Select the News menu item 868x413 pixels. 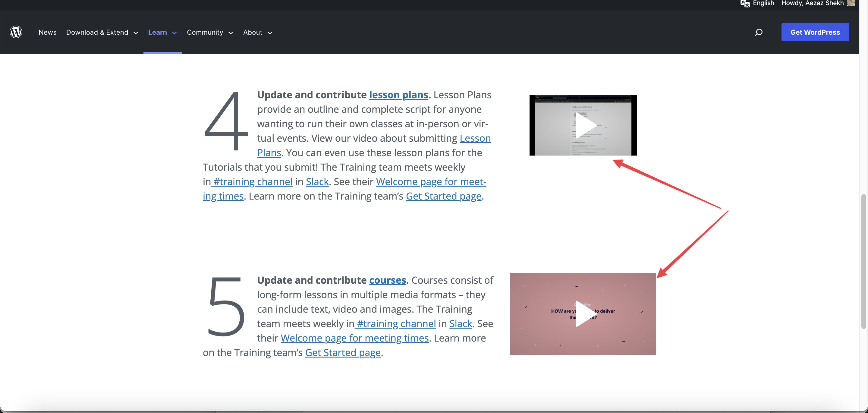tap(48, 32)
